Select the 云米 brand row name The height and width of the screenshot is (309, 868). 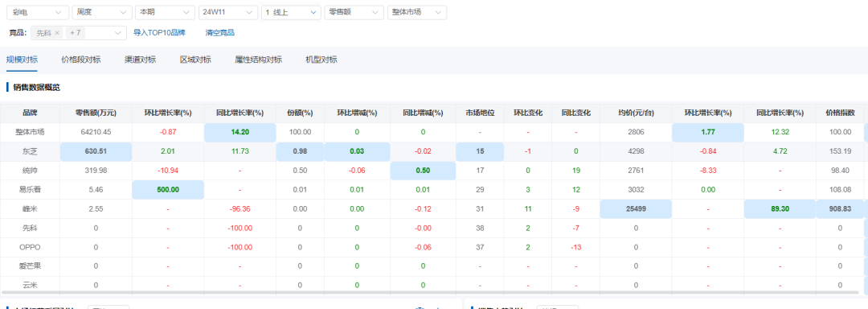tap(30, 285)
